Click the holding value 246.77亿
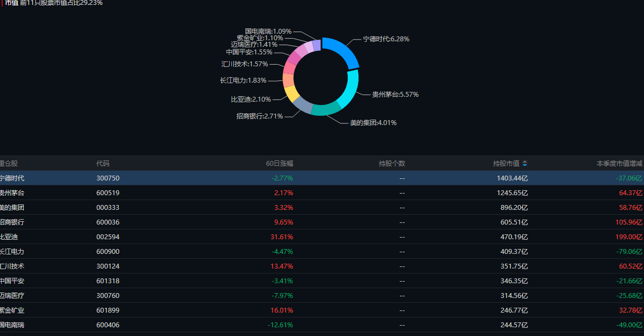The width and height of the screenshot is (644, 336). (514, 310)
